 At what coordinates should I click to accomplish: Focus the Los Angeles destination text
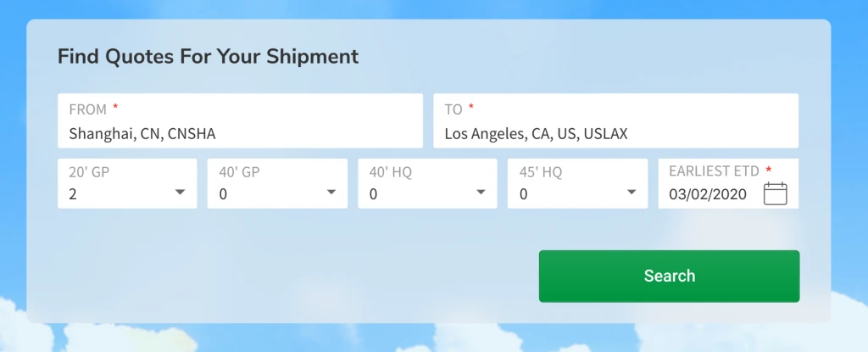(536, 133)
